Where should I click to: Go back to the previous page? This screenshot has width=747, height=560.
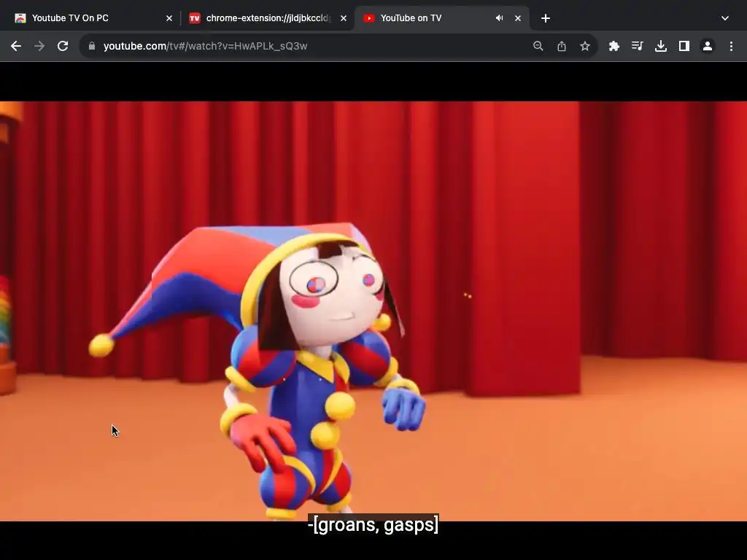coord(16,46)
